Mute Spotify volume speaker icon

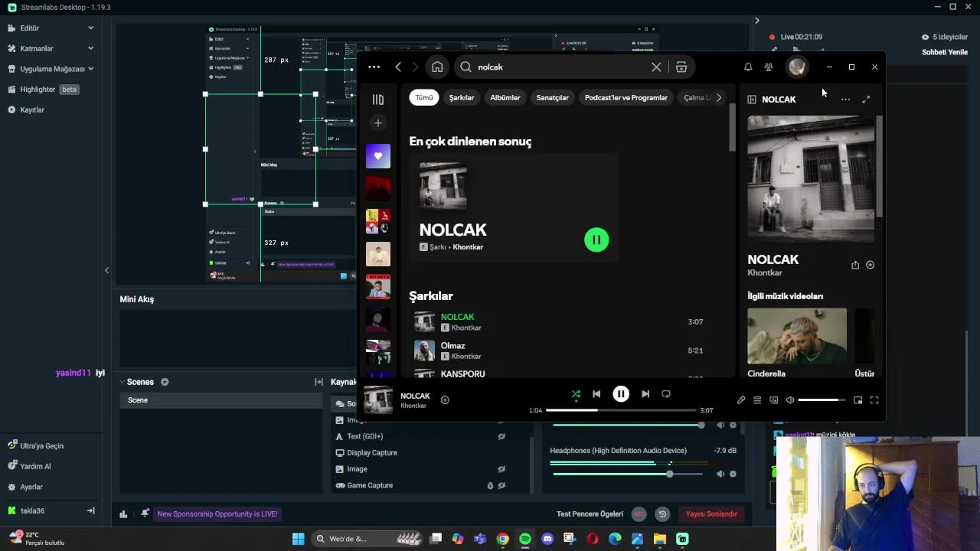(x=790, y=399)
